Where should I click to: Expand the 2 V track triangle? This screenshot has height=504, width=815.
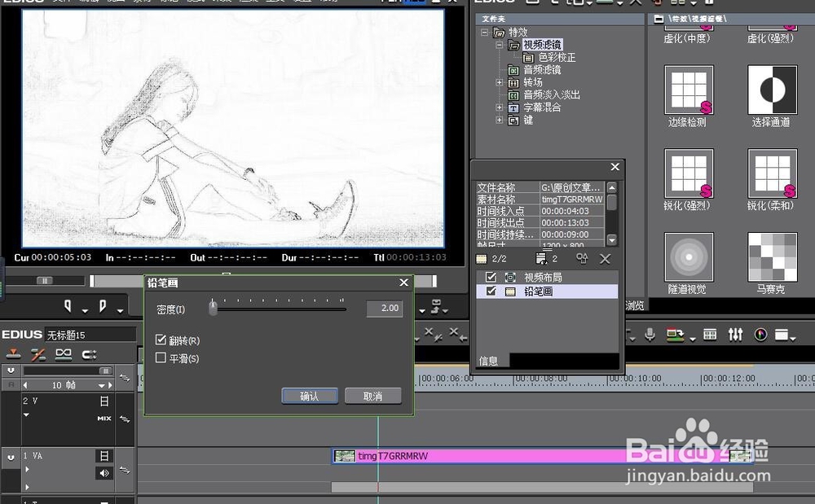click(26, 414)
